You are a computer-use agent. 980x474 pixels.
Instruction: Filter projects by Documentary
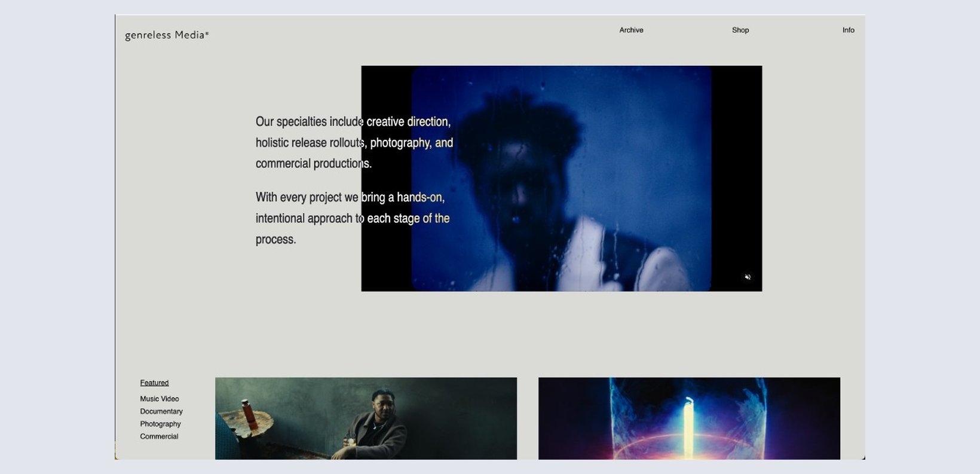[161, 411]
